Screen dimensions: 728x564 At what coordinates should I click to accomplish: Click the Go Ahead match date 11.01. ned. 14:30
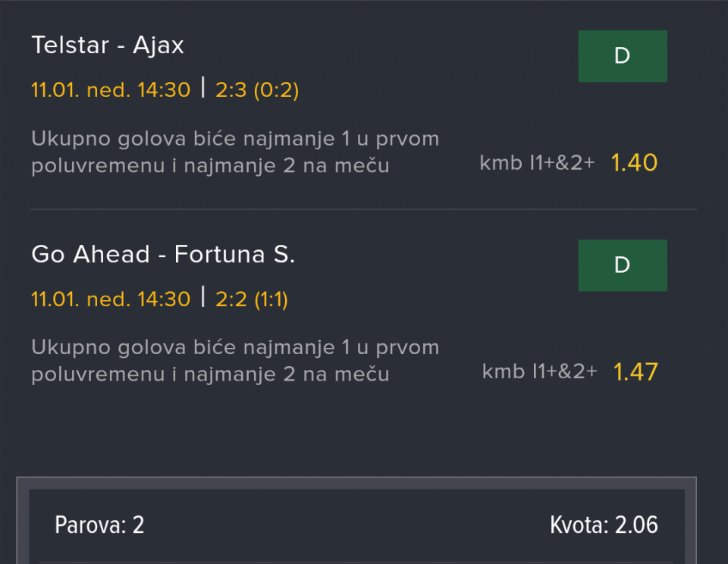click(x=111, y=299)
